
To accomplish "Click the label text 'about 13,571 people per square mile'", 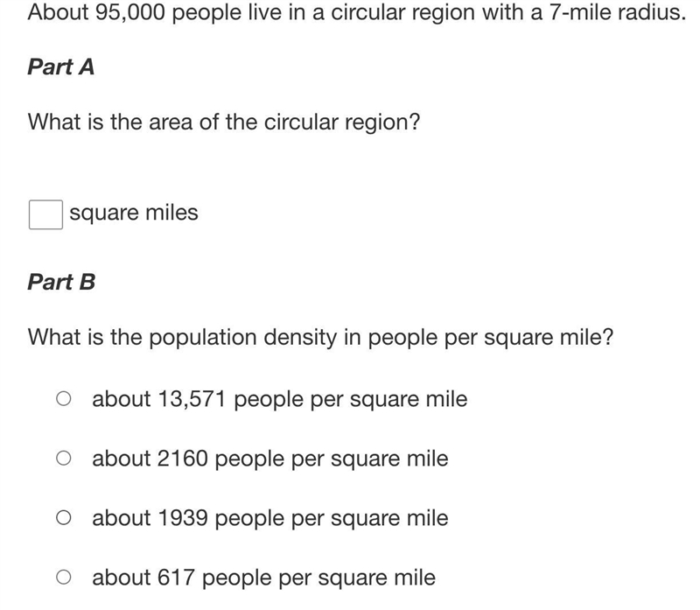I will point(279,399).
